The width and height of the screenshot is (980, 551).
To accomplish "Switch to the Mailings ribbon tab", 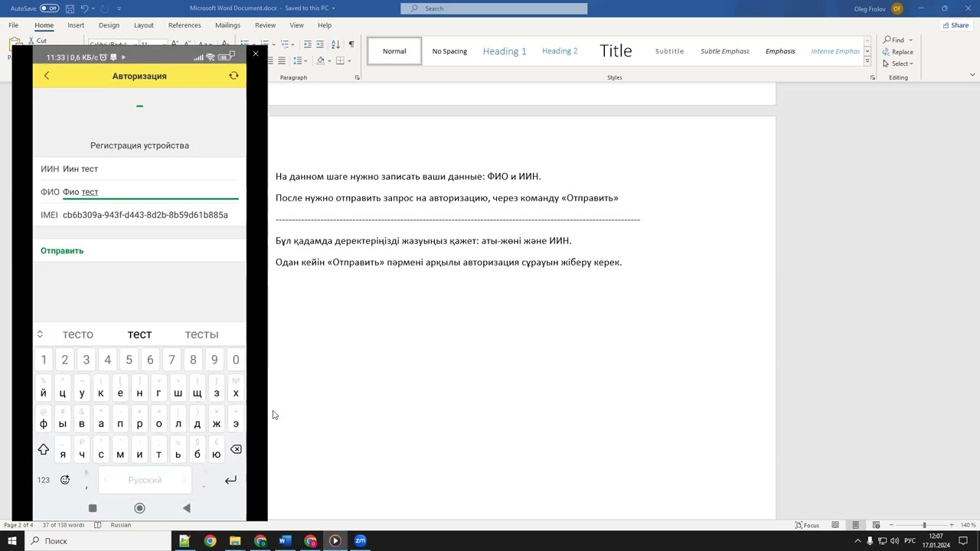I will point(227,25).
